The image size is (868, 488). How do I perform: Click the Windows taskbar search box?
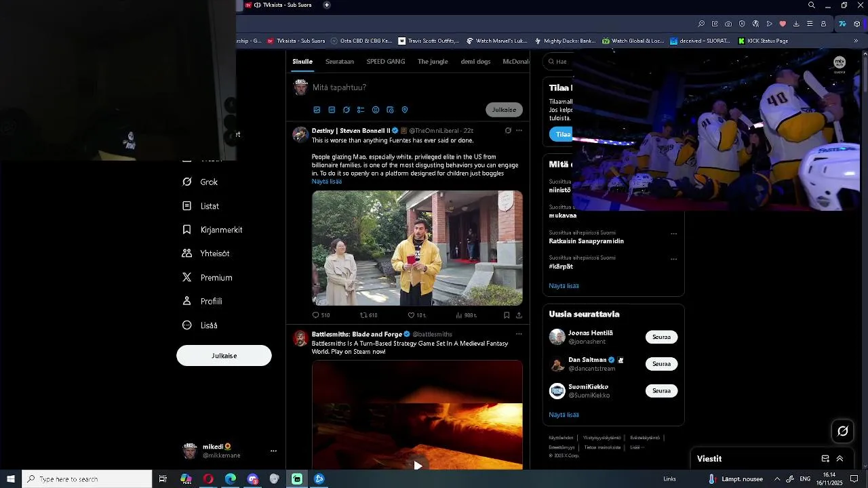point(87,479)
